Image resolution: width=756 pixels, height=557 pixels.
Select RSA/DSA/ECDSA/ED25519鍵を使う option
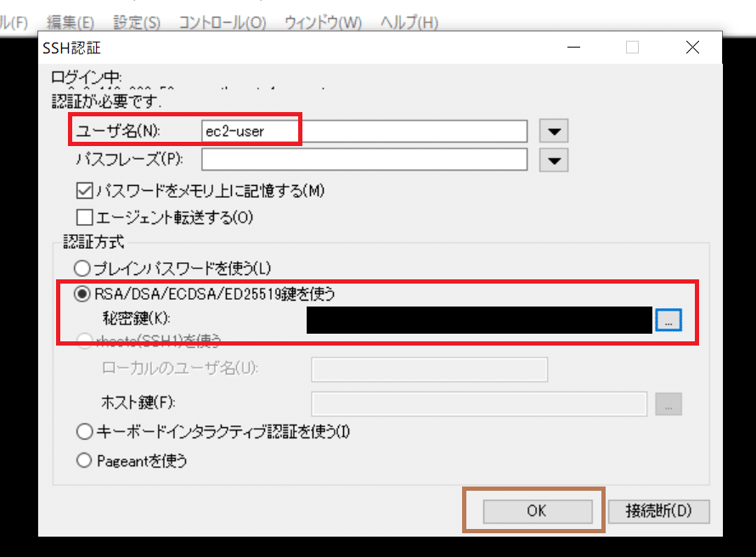pos(82,295)
